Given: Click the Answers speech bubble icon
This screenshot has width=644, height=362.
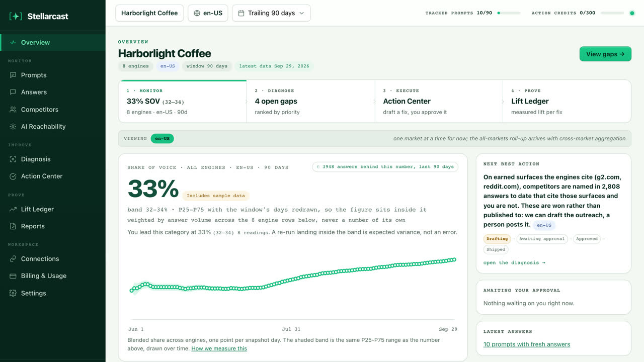Looking at the screenshot, I should coord(13,92).
